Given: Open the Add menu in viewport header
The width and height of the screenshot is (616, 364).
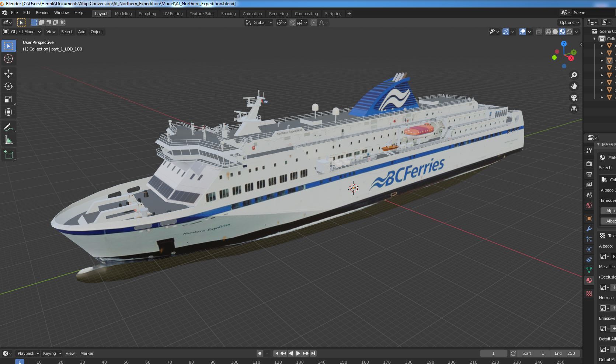Looking at the screenshot, I should (81, 32).
